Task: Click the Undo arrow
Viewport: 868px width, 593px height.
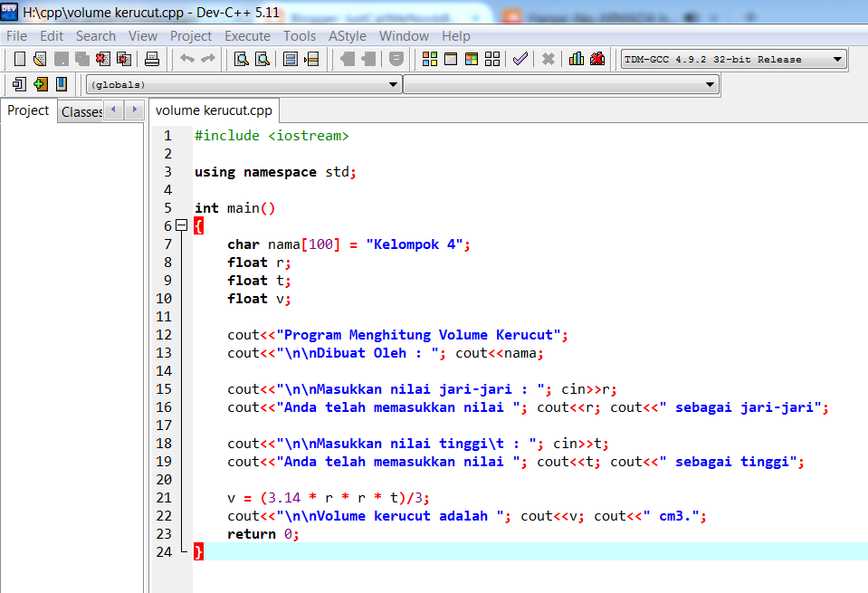Action: 187,59
